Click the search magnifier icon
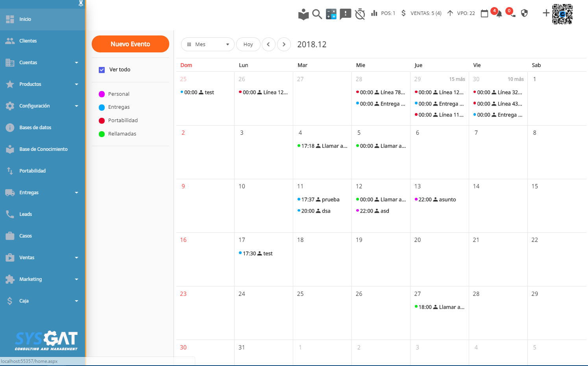 pos(317,14)
